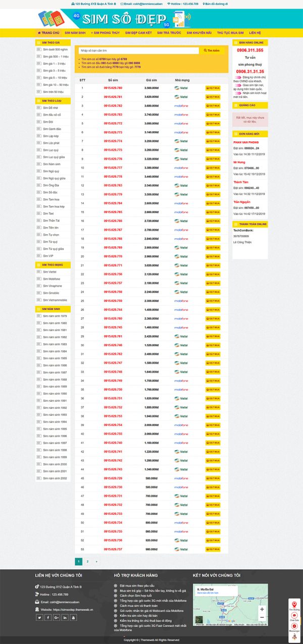
Task: Open the Facebook social icon in the footer
Action: click(48, 618)
